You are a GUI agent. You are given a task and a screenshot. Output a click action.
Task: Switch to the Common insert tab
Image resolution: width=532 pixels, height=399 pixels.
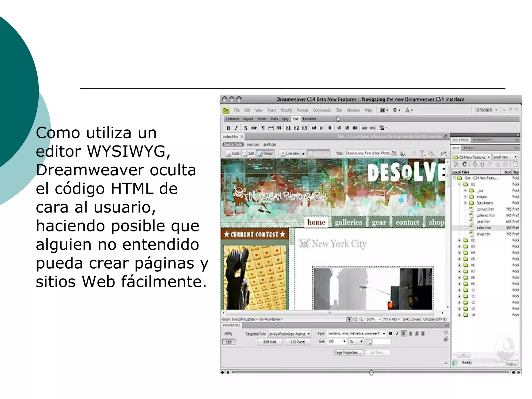click(x=232, y=119)
